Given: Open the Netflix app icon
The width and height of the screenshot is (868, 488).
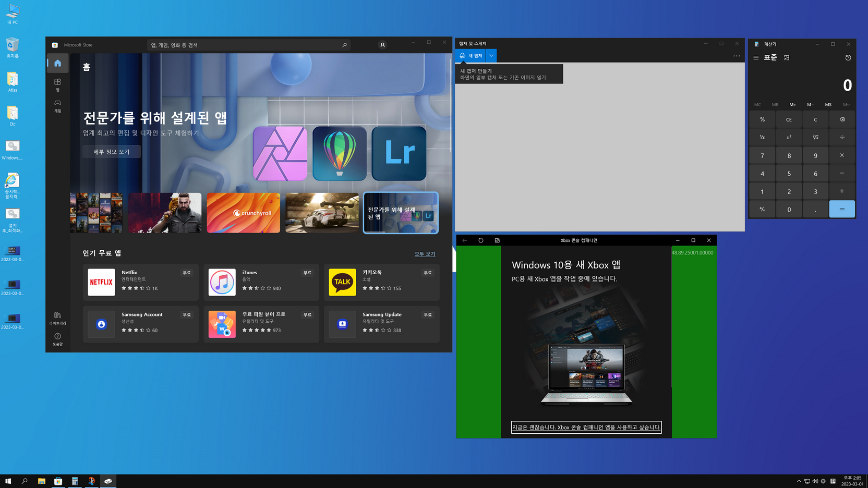Looking at the screenshot, I should tap(101, 282).
